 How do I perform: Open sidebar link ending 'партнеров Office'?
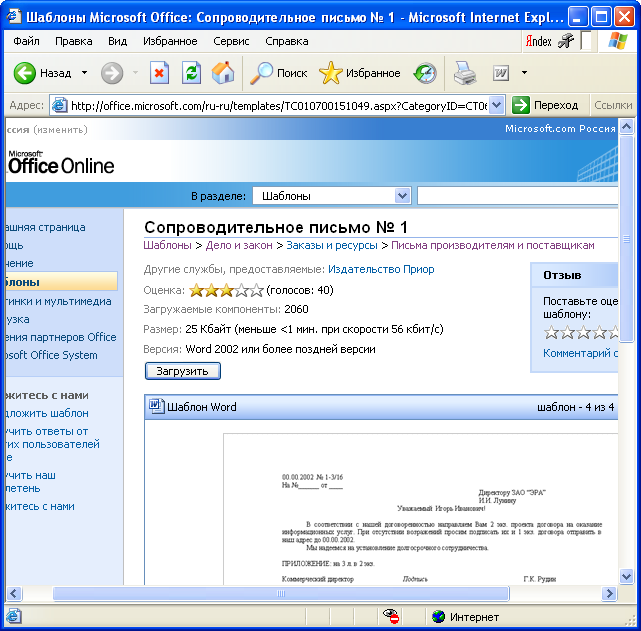61,337
